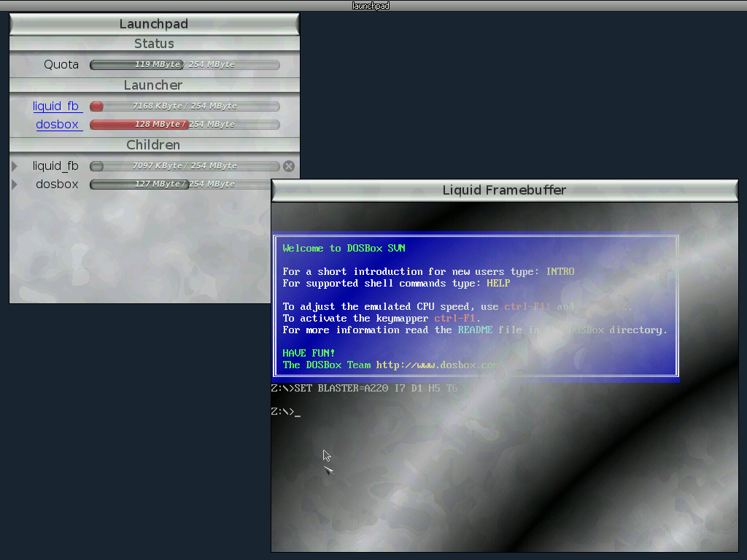
Task: Click the Quota label in Status
Action: coord(61,65)
